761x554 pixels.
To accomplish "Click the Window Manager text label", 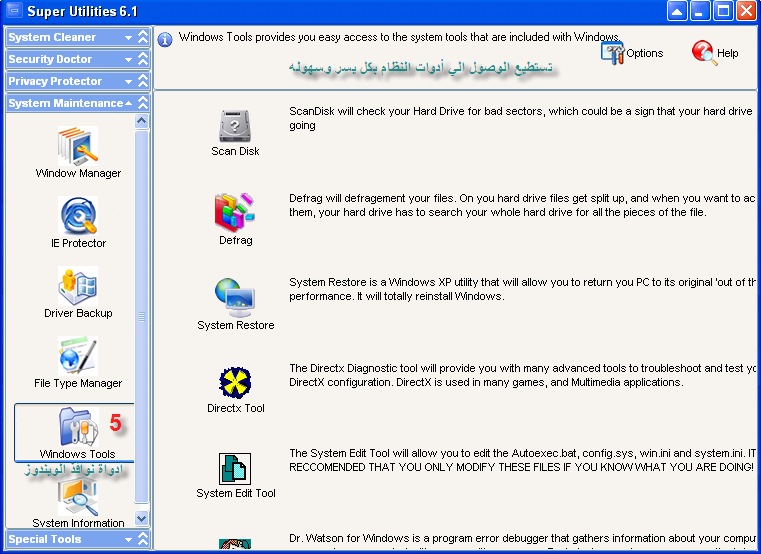I will coord(78,173).
